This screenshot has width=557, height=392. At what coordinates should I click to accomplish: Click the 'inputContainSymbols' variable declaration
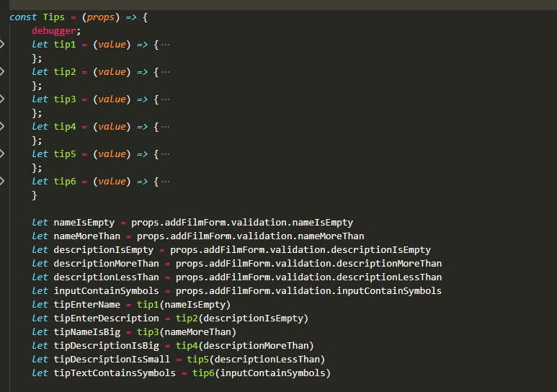[106, 290]
